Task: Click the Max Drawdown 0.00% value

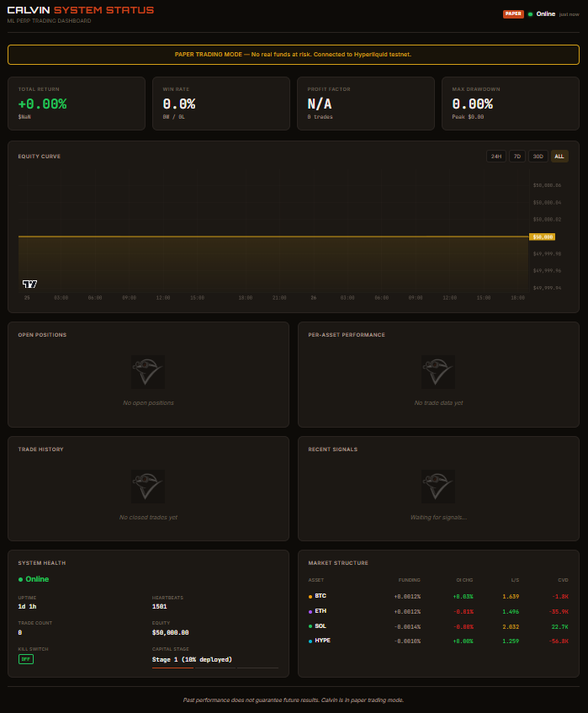Action: pyautogui.click(x=473, y=104)
